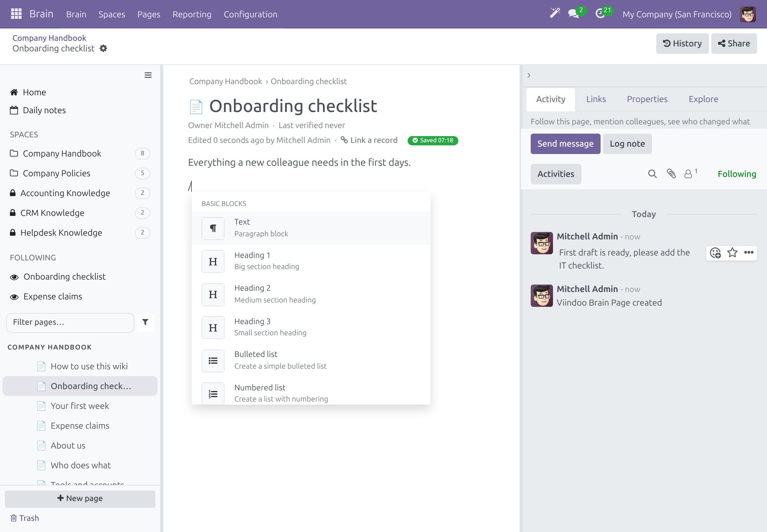This screenshot has width=767, height=532.
Task: Open the Reporting menu
Action: pyautogui.click(x=192, y=14)
